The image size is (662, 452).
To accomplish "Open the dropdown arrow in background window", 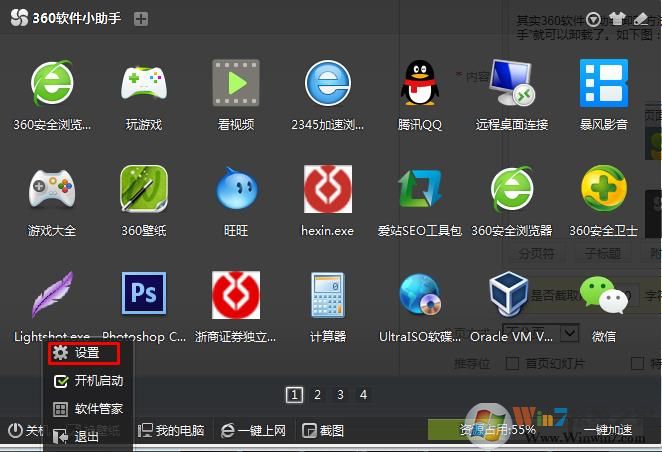I will [x=569, y=333].
